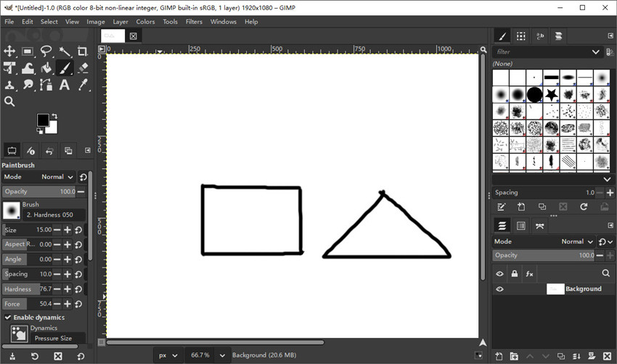
Task: Reset colors to default black and white
Action: (39, 131)
